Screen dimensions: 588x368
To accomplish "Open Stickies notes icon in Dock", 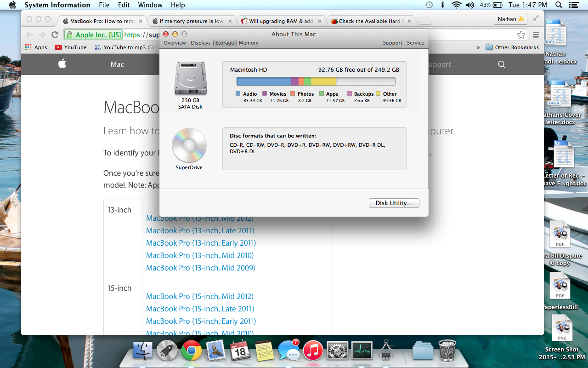I will [264, 351].
